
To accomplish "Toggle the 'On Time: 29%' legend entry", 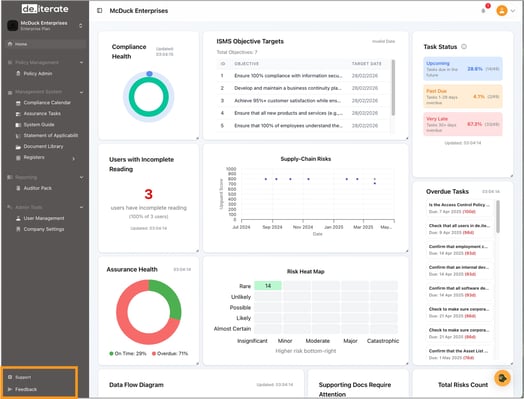I will [x=128, y=354].
